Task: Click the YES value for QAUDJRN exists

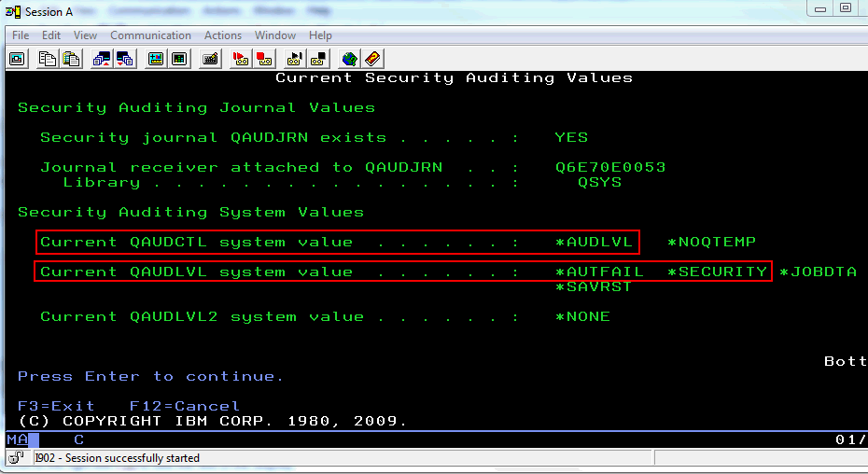Action: (x=571, y=137)
